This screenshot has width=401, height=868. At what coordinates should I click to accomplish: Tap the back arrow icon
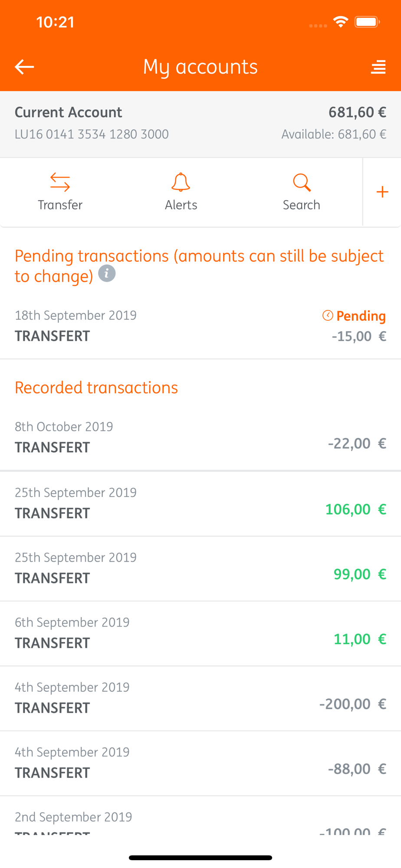click(24, 67)
